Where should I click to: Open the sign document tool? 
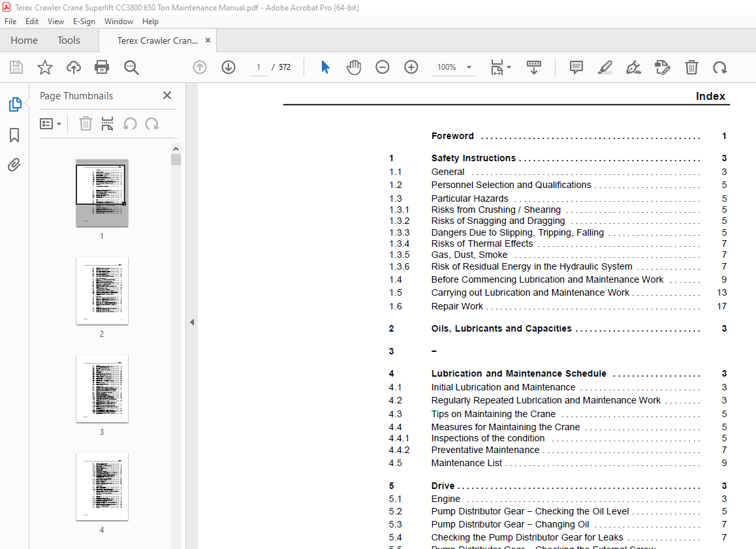click(x=633, y=67)
